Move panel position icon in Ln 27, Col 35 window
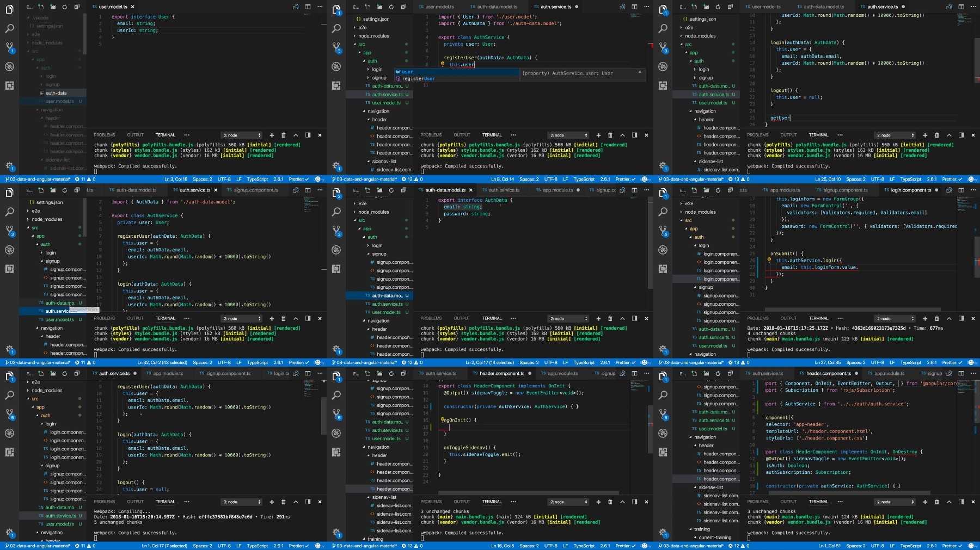This screenshot has width=980, height=550. [x=961, y=318]
